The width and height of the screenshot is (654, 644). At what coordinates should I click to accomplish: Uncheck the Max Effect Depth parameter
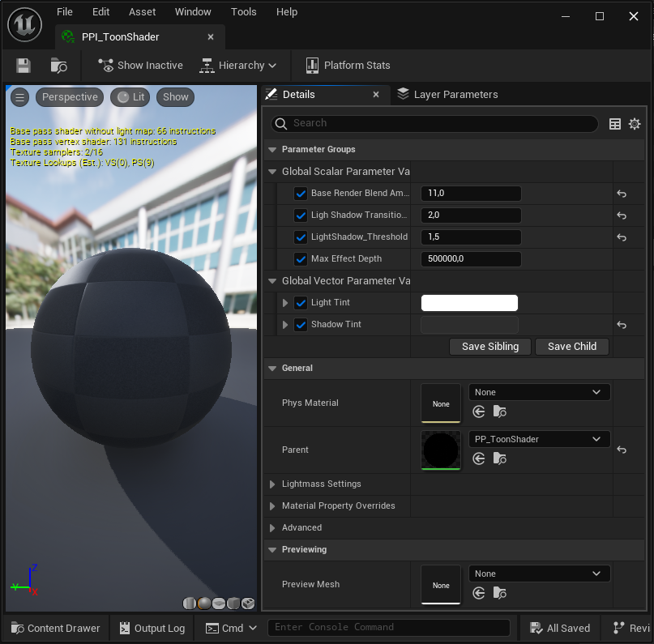301,259
